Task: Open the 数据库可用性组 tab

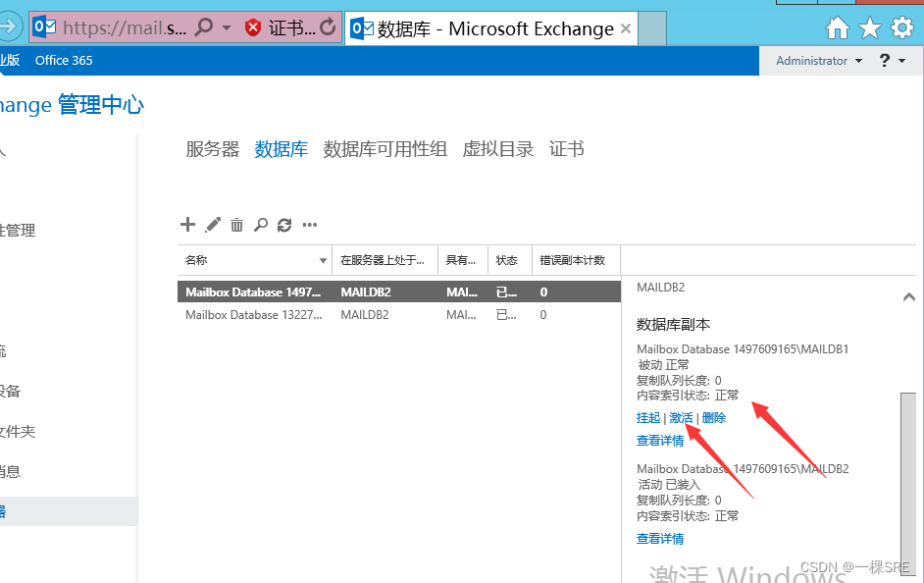Action: point(385,149)
